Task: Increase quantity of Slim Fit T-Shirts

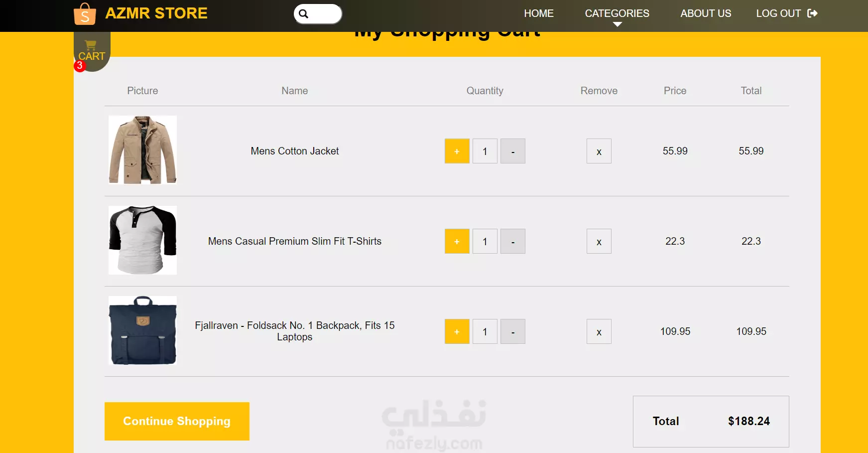Action: tap(457, 241)
